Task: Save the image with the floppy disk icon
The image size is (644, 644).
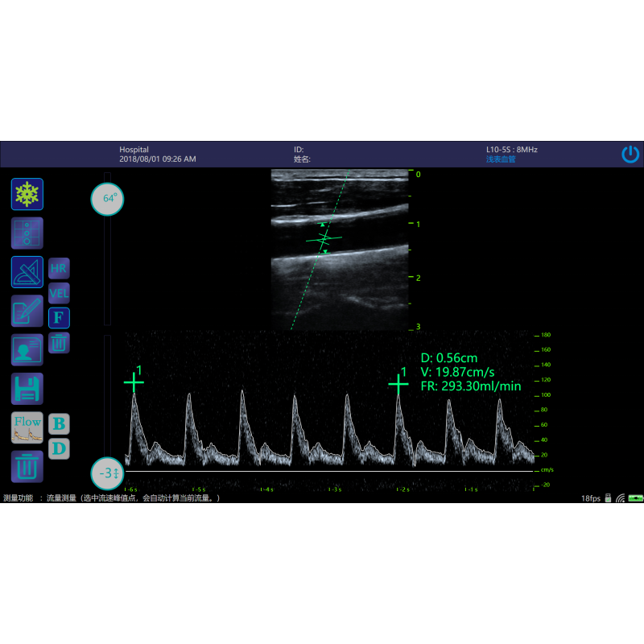Action: [27, 387]
